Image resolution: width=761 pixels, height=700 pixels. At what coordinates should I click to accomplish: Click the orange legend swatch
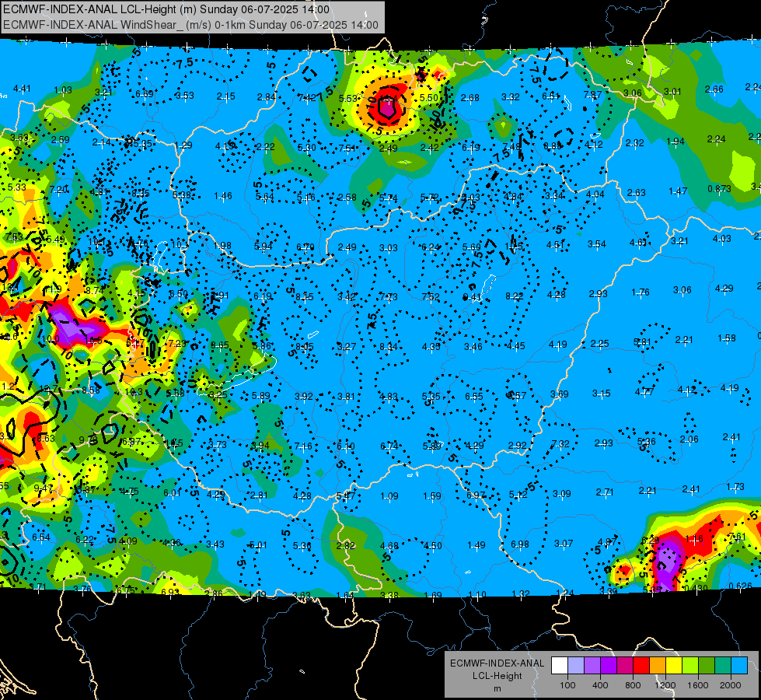click(x=658, y=666)
